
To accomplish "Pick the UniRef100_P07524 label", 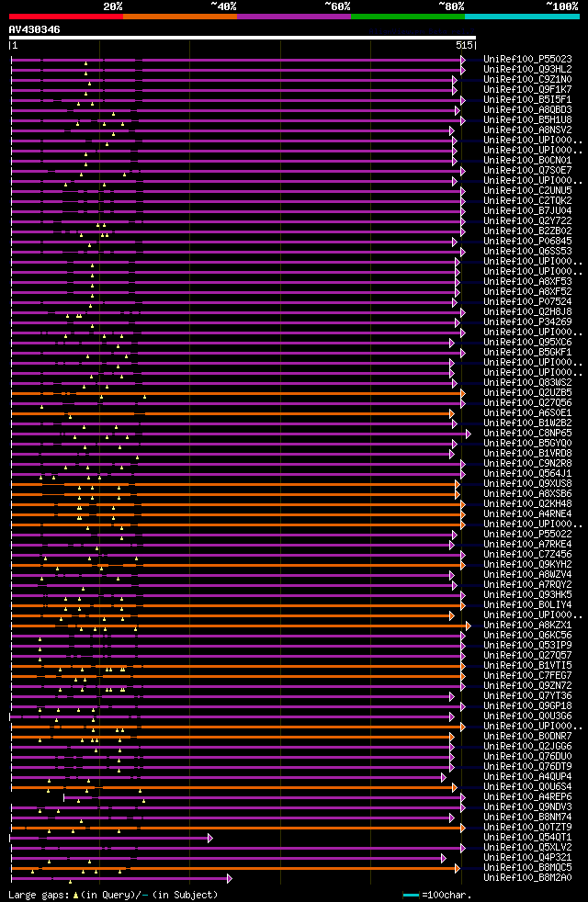I will (x=527, y=302).
